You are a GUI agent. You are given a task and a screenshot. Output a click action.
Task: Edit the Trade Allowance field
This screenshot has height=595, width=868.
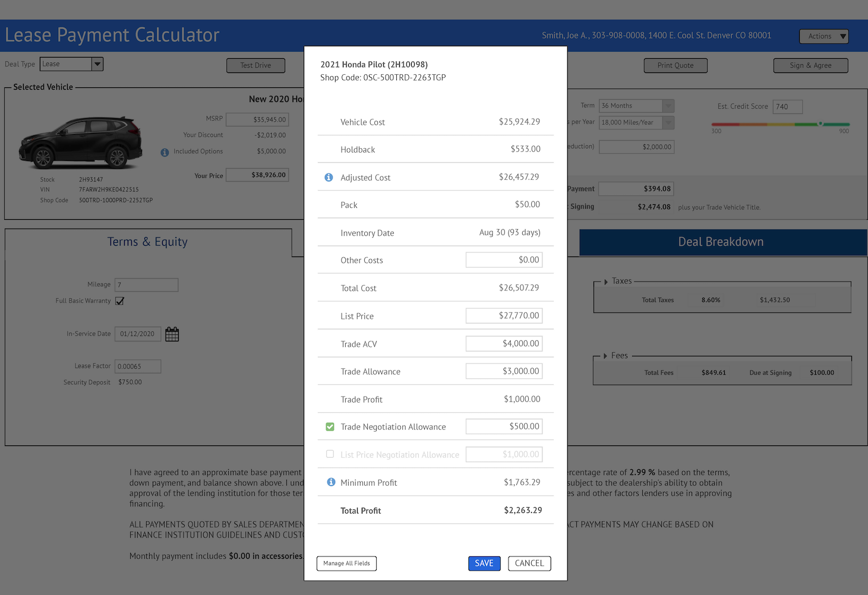(504, 371)
